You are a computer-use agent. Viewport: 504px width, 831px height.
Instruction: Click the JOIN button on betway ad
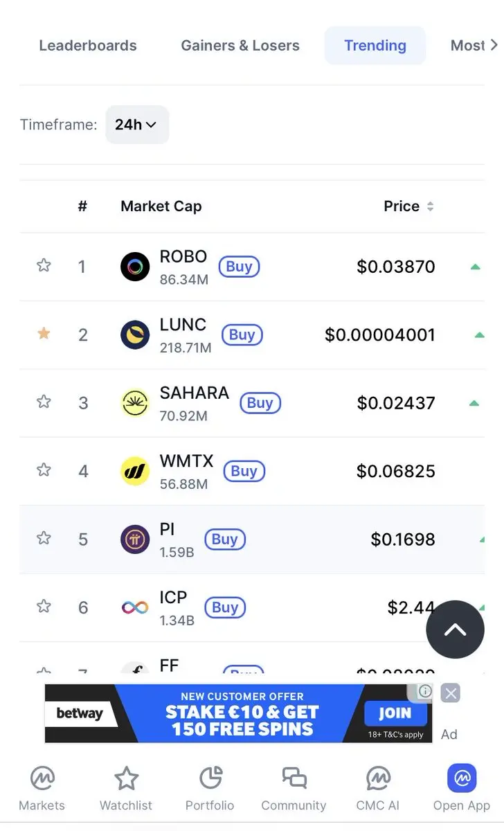[395, 713]
